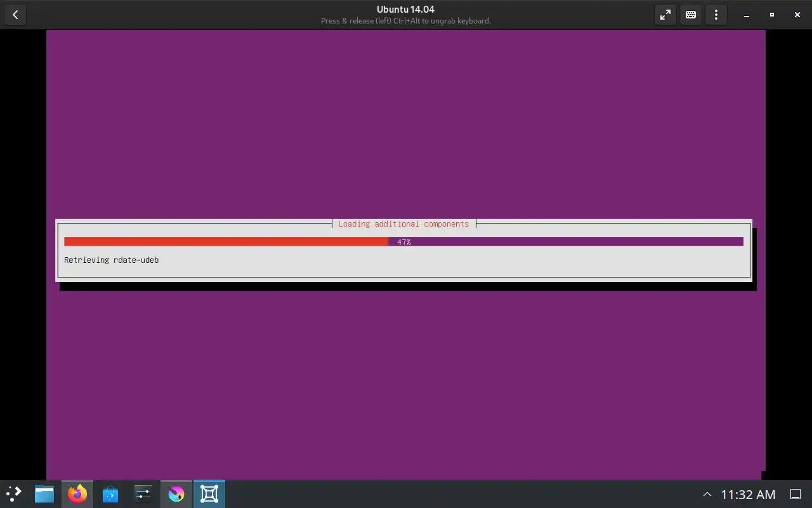This screenshot has height=508, width=812.
Task: Open the application launcher in taskbar
Action: point(13,493)
